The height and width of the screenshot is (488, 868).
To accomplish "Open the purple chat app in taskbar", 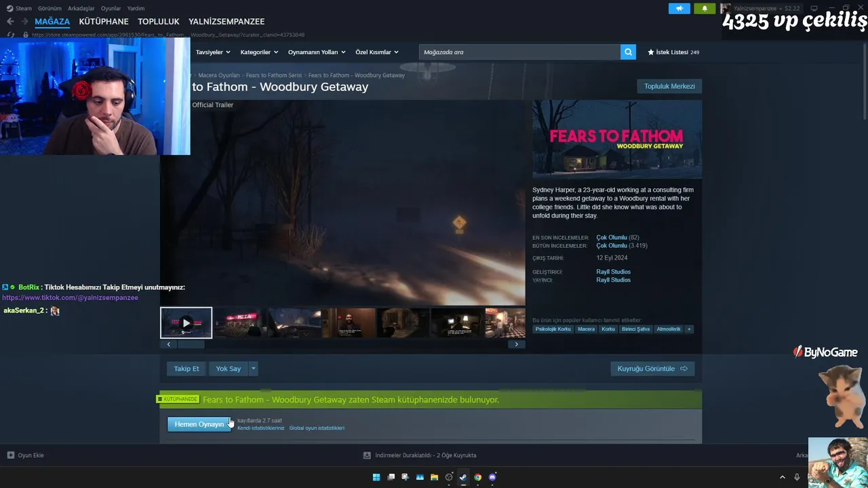I will pos(492,477).
